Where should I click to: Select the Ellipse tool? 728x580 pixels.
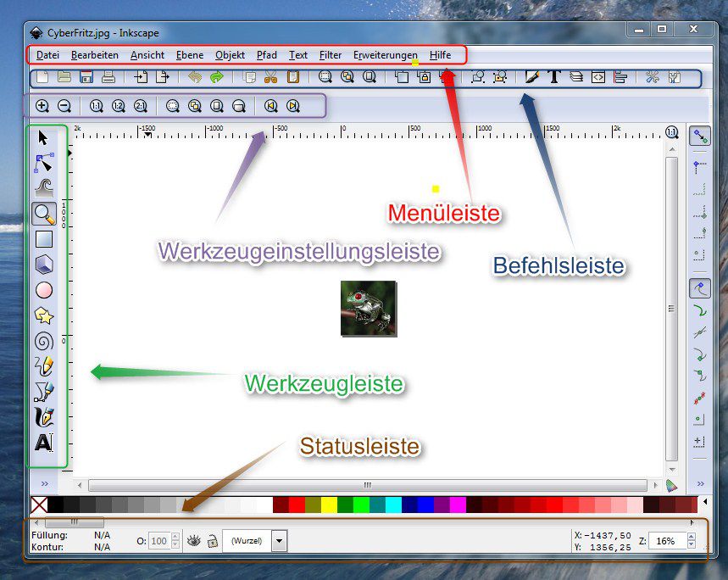pyautogui.click(x=44, y=290)
